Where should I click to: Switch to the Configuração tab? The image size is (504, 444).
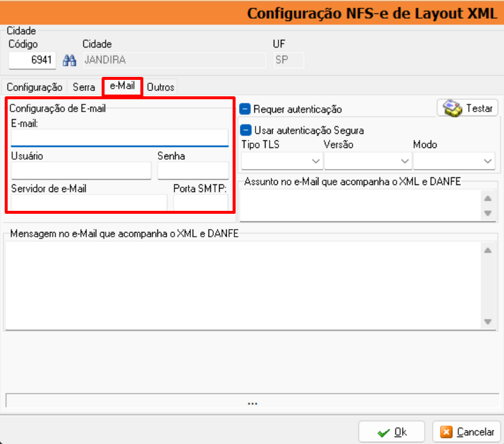coord(35,87)
